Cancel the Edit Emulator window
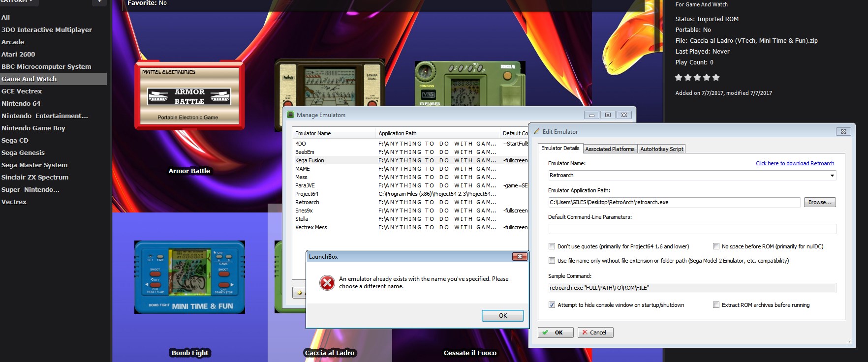Screen dimensions: 868x362 [595, 332]
